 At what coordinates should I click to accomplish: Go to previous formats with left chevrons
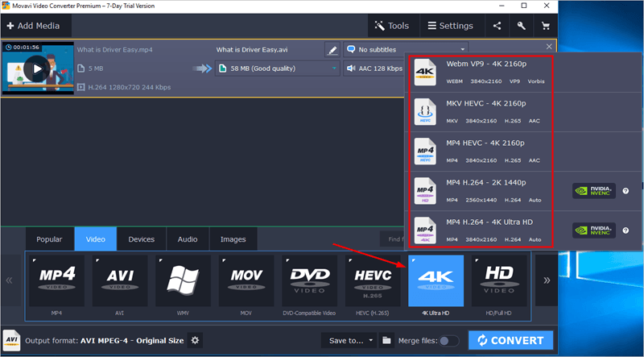pyautogui.click(x=9, y=280)
